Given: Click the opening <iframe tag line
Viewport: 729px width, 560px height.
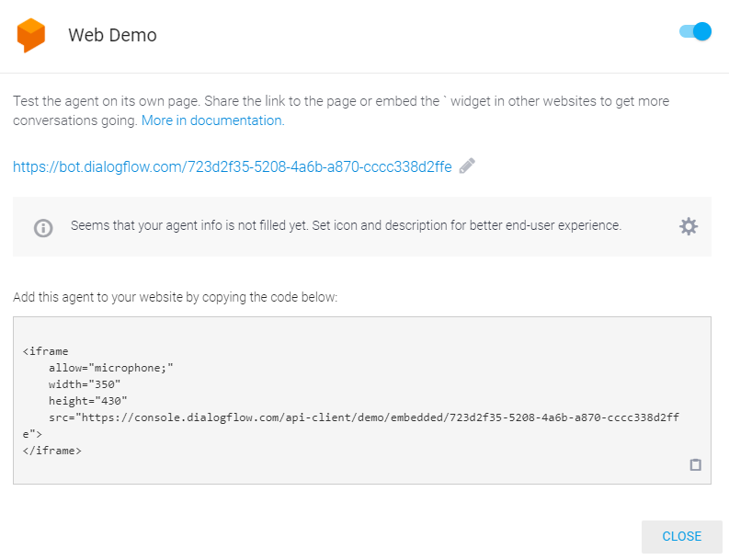Looking at the screenshot, I should tap(46, 351).
